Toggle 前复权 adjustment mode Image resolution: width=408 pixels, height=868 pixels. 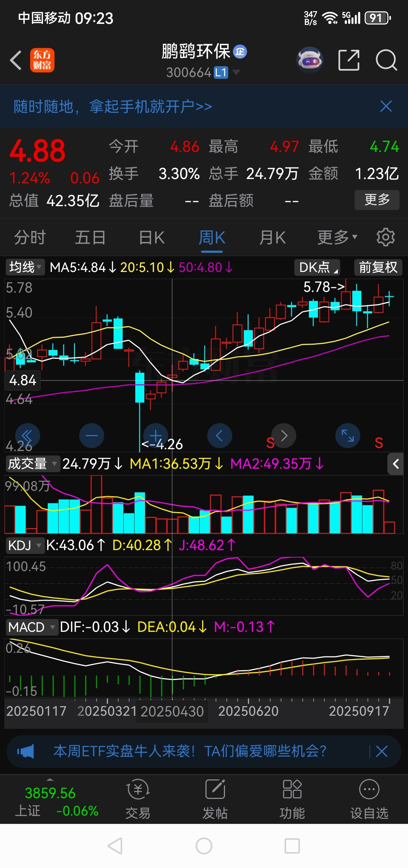(x=378, y=267)
